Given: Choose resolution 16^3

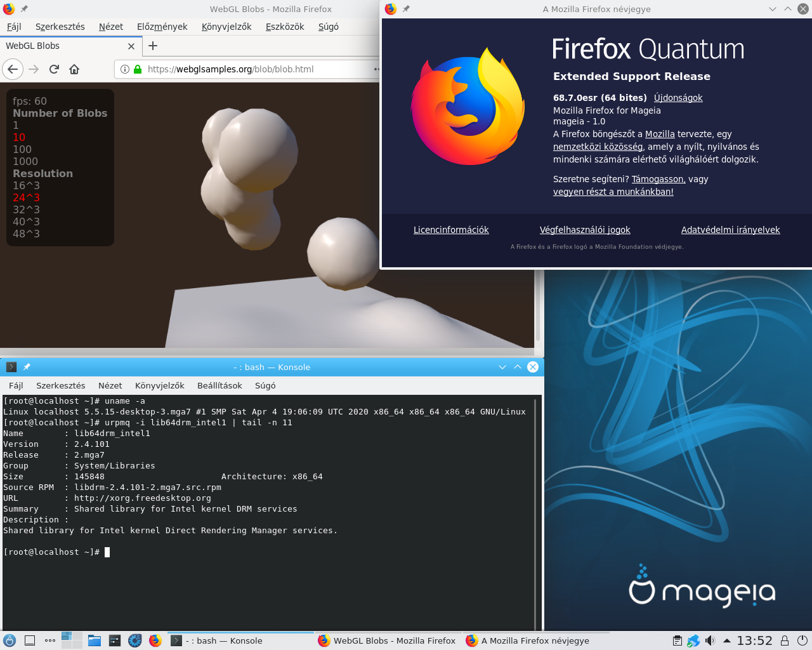Looking at the screenshot, I should [x=26, y=185].
